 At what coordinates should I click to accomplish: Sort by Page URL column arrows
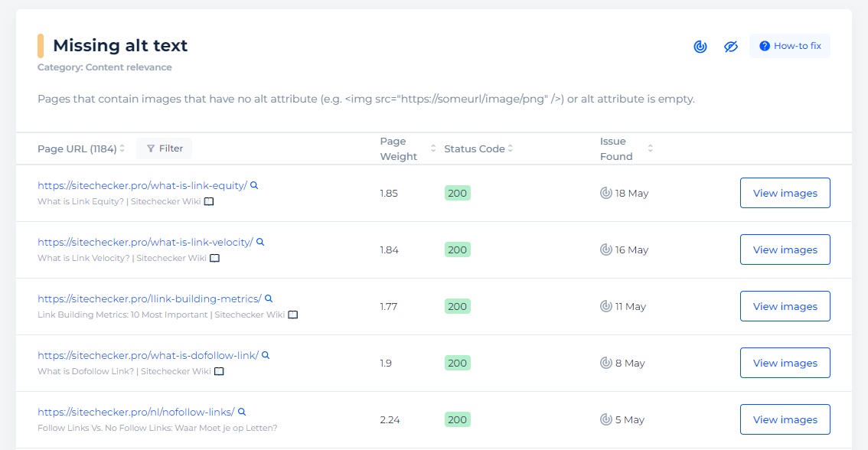tap(122, 148)
